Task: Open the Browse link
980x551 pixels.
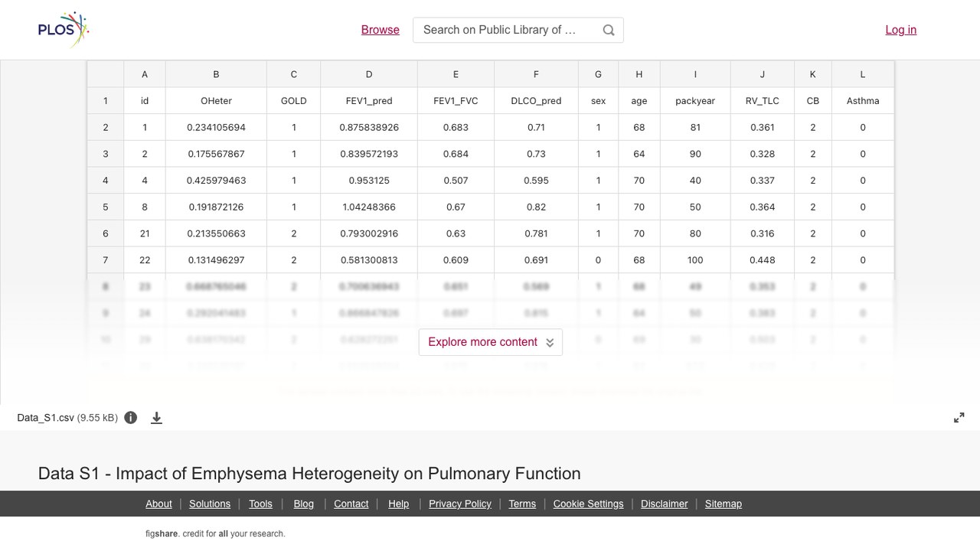Action: coord(381,30)
